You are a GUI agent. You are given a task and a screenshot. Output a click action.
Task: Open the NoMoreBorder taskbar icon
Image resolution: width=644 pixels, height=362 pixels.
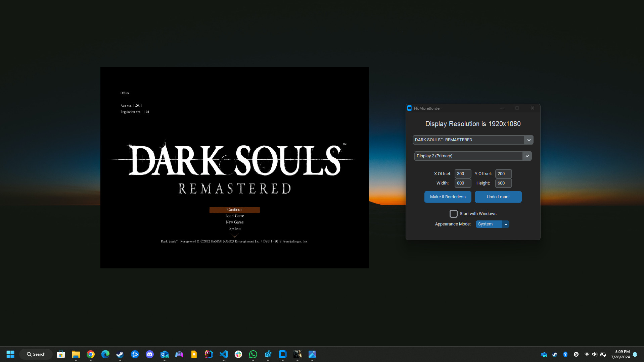283,354
